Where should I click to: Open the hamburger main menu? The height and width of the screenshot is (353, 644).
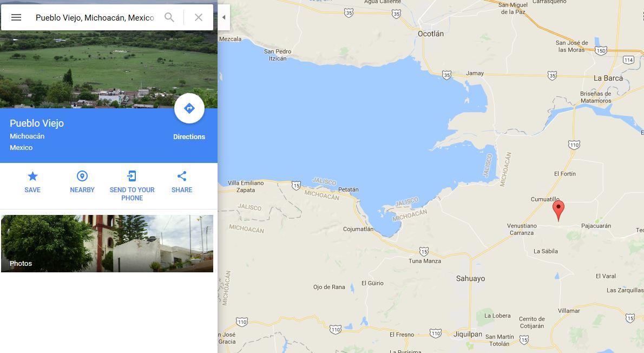[16, 17]
